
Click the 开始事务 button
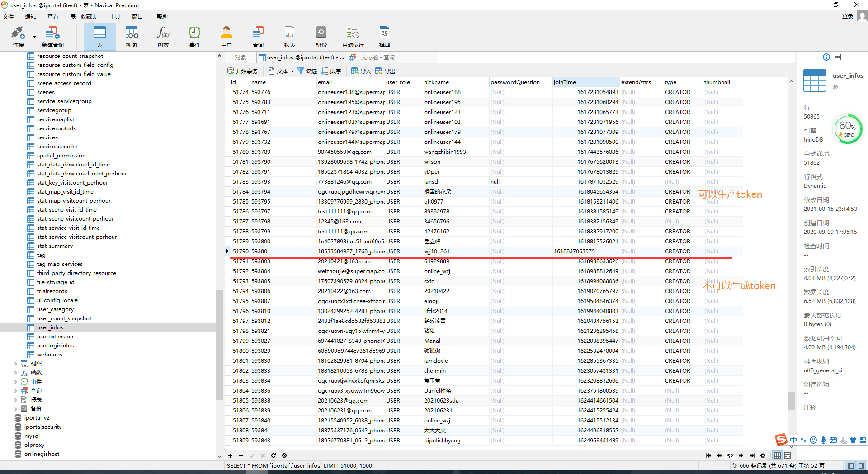click(242, 71)
